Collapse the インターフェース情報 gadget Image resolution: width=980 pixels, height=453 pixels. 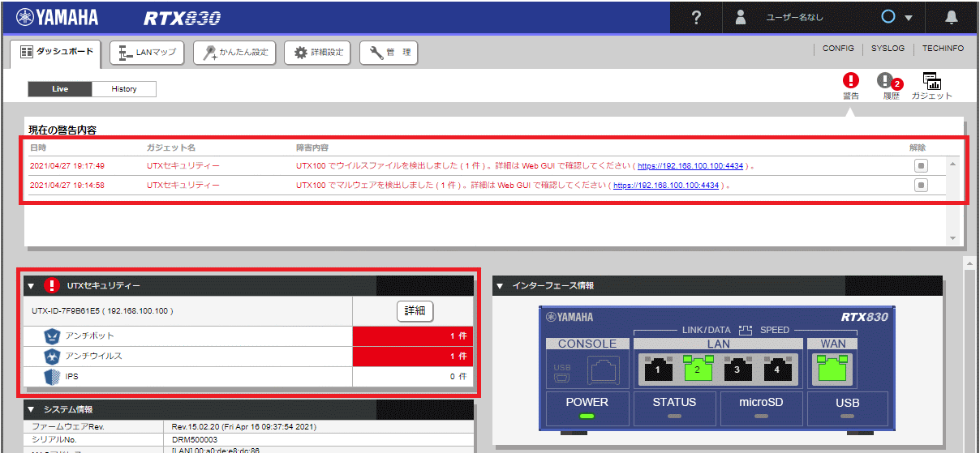point(501,286)
